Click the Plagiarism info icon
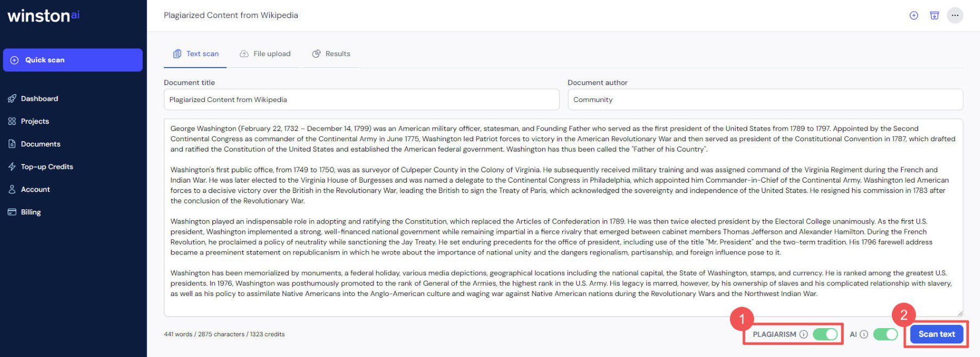Viewport: 980px width, 357px height. point(804,334)
